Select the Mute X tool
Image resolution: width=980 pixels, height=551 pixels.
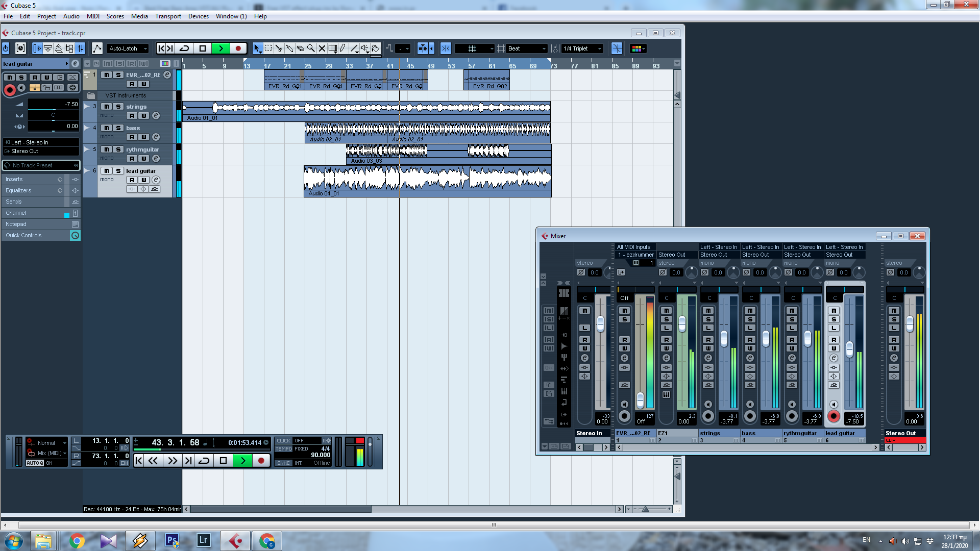(322, 48)
